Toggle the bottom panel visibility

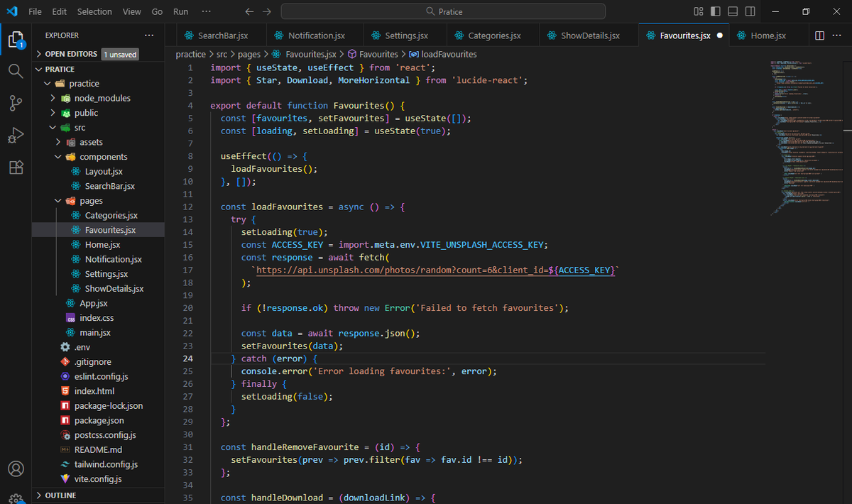pos(733,11)
